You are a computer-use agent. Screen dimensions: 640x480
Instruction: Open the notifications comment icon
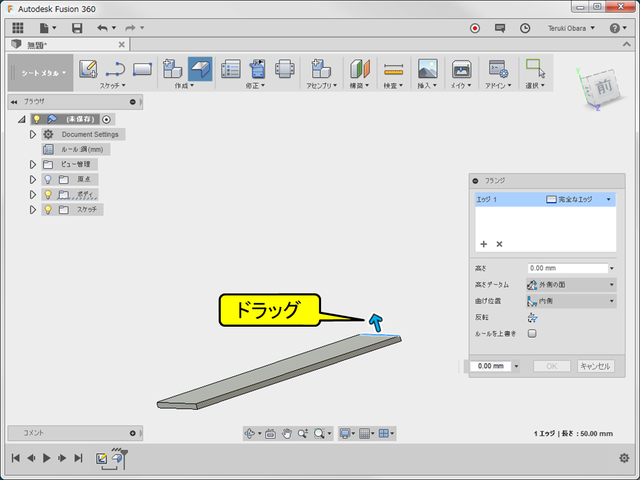[500, 28]
